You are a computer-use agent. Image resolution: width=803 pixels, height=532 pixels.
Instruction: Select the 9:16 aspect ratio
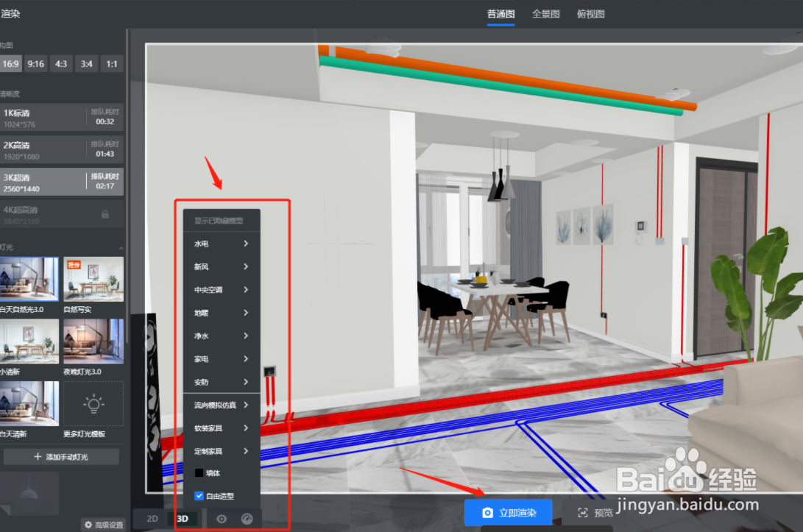36,64
